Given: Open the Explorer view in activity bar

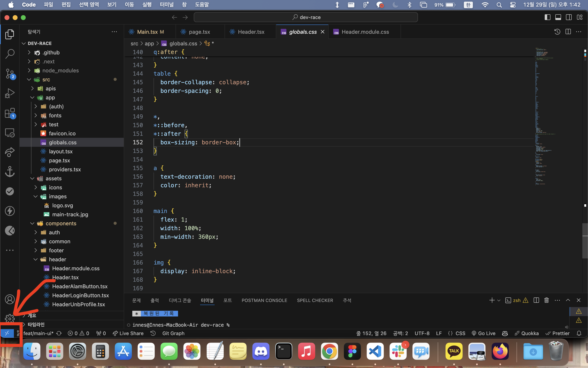Looking at the screenshot, I should point(10,34).
